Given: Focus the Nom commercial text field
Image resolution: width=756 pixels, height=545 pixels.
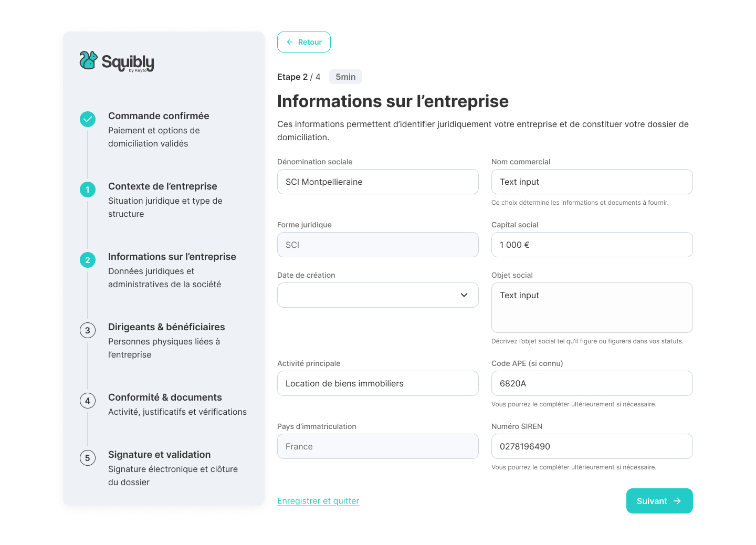Looking at the screenshot, I should (592, 182).
